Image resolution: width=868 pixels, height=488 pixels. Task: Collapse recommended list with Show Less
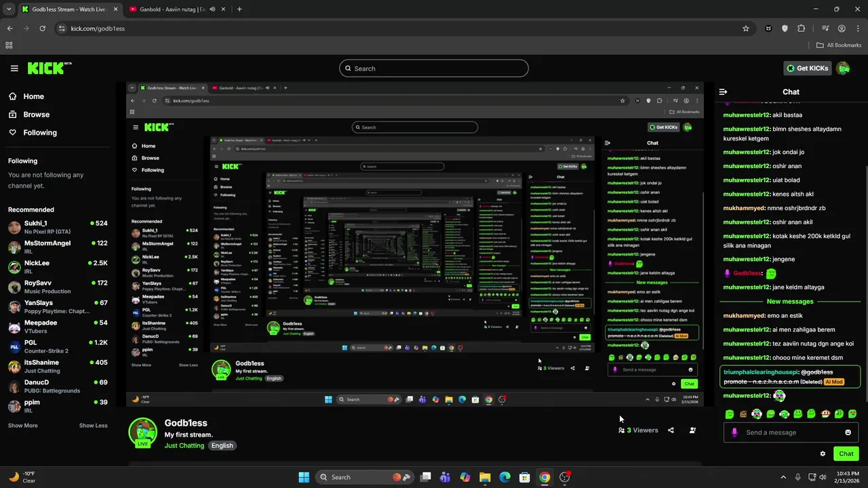(93, 426)
